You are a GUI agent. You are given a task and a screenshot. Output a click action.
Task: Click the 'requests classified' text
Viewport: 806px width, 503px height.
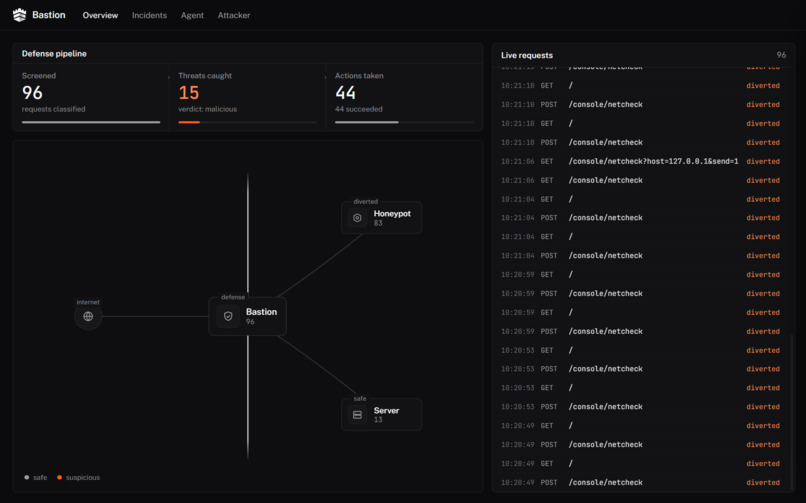tap(53, 109)
